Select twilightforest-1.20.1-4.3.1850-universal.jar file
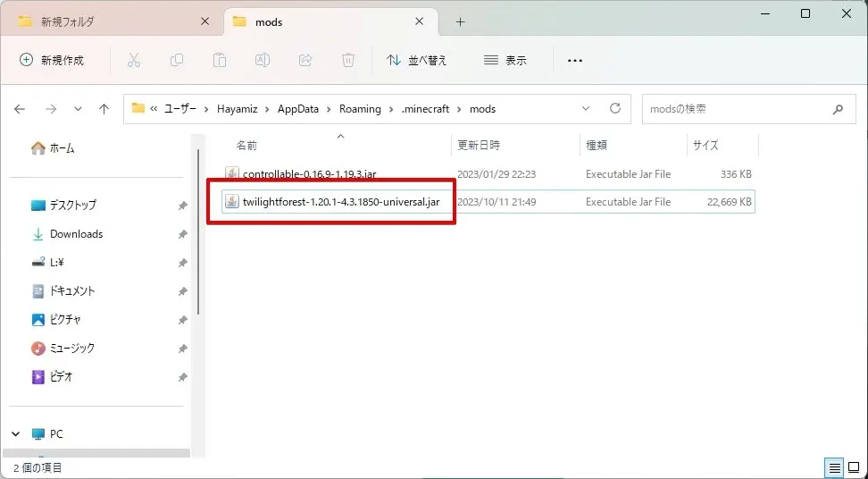This screenshot has width=868, height=479. 340,202
